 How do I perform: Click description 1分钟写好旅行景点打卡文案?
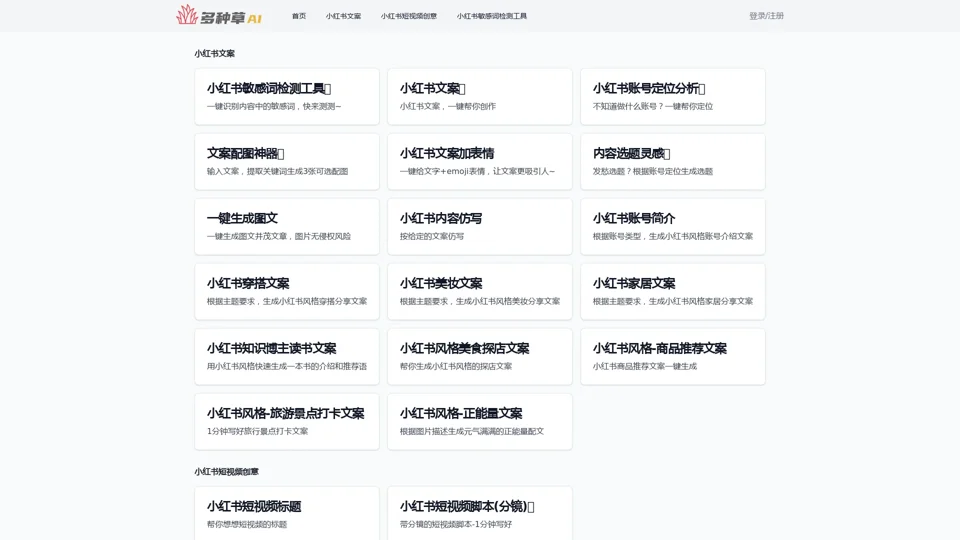tap(257, 431)
